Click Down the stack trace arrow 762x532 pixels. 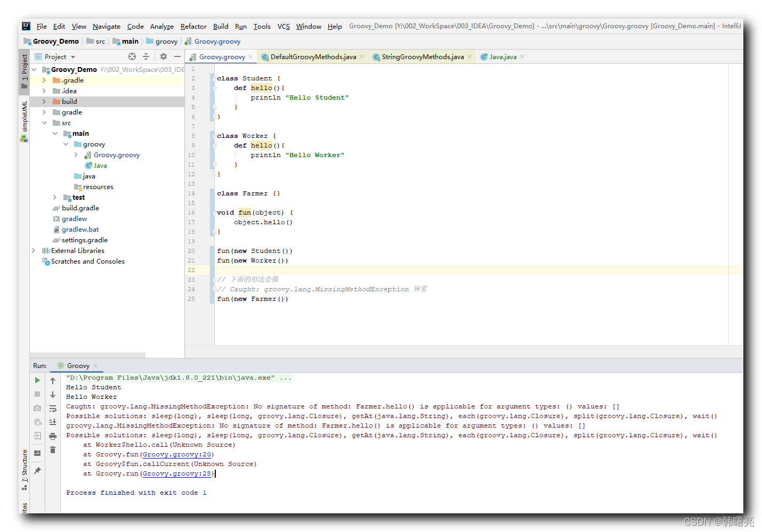point(53,395)
